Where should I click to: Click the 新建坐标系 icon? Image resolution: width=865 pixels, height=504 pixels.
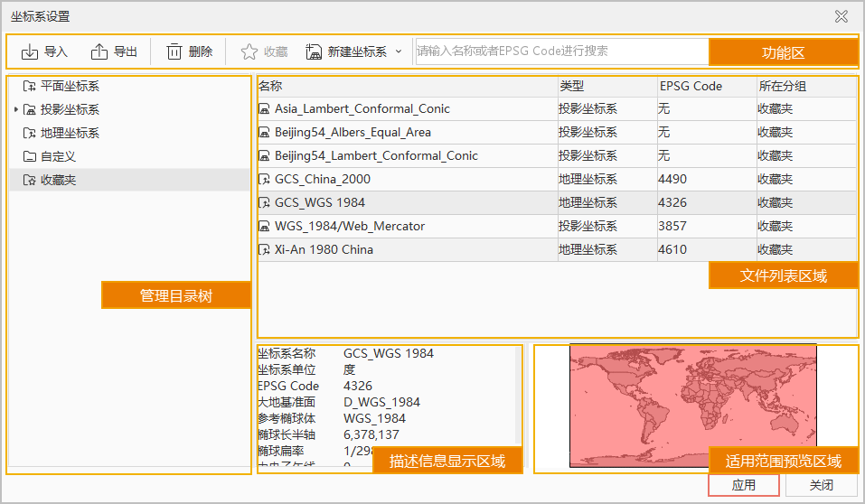[314, 51]
